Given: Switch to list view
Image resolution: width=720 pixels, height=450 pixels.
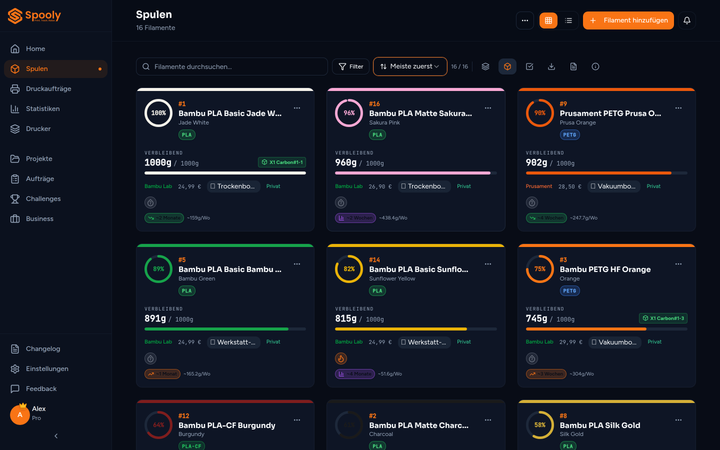Looking at the screenshot, I should click(x=568, y=21).
